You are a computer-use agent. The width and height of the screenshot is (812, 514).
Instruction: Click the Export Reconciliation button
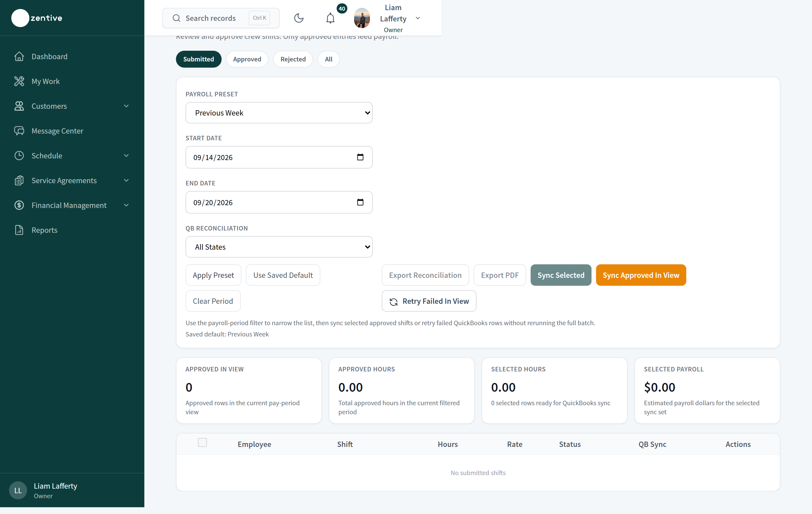coord(425,275)
